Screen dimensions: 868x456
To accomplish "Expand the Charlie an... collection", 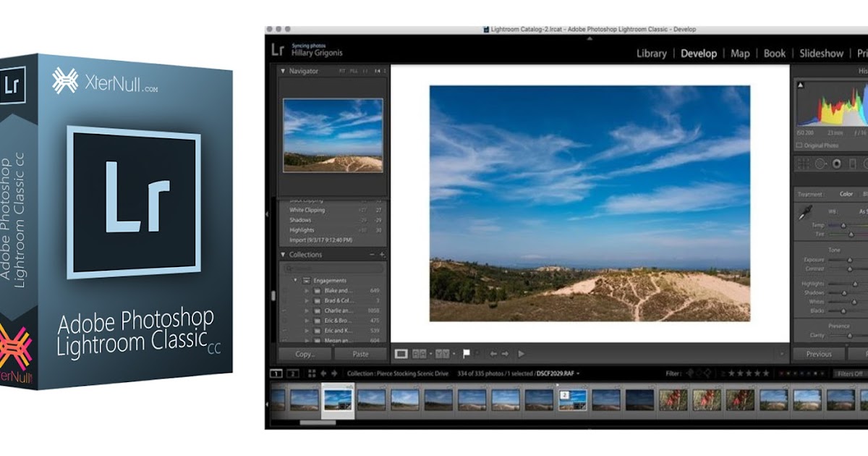I will click(307, 311).
